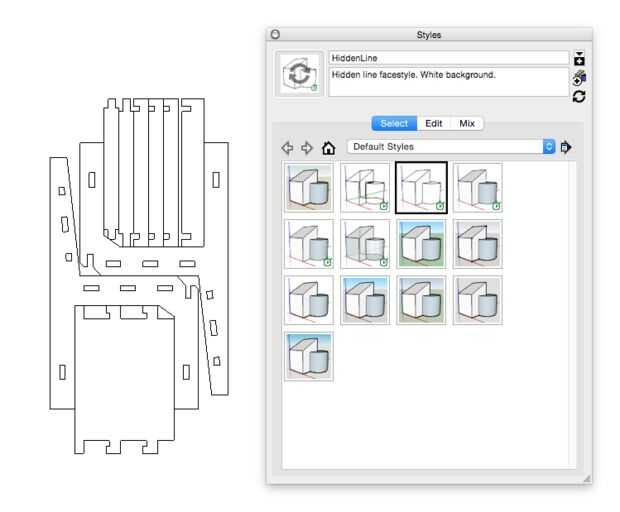This screenshot has width=620, height=512.
Task: Select last thumbnail in second row
Action: 478,244
